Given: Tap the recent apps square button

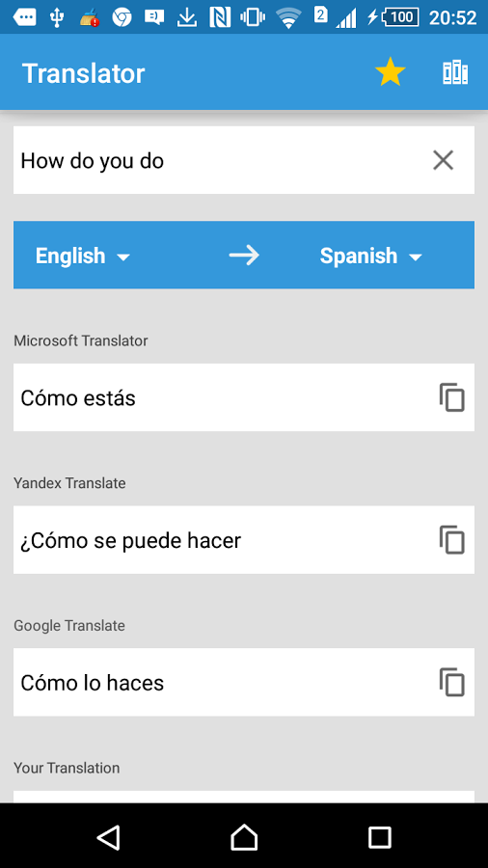Looking at the screenshot, I should tap(380, 837).
